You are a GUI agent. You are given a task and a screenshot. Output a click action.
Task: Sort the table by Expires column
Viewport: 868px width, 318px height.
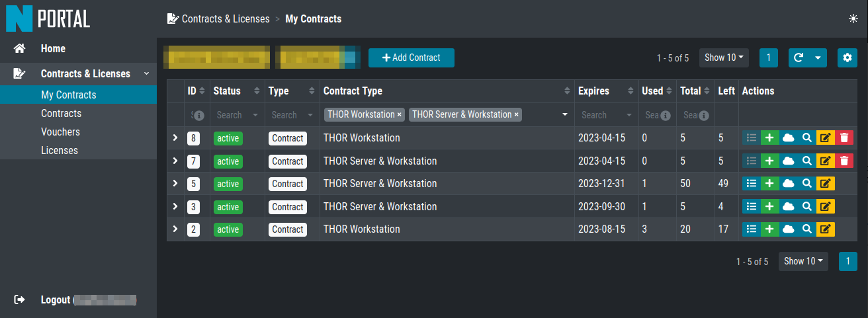(606, 91)
